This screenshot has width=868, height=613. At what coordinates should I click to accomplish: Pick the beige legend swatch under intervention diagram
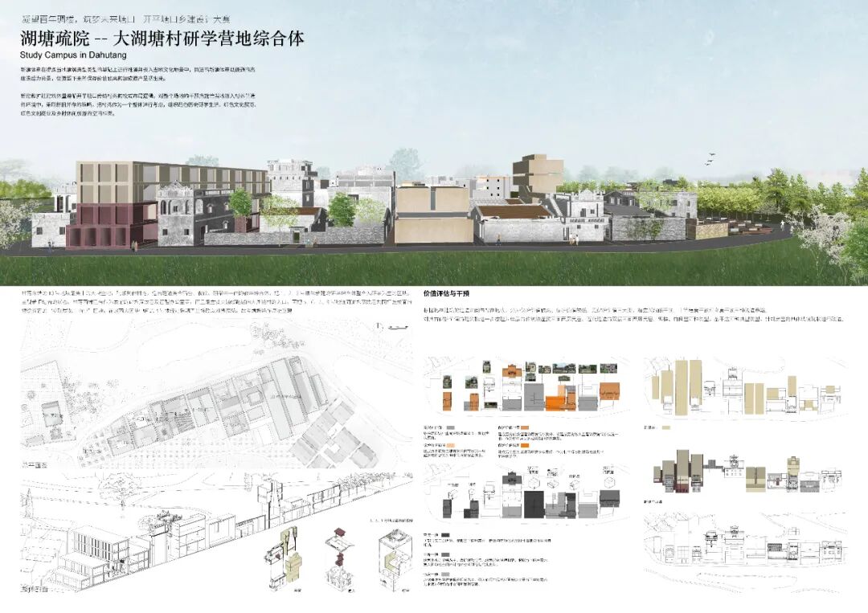(x=666, y=427)
